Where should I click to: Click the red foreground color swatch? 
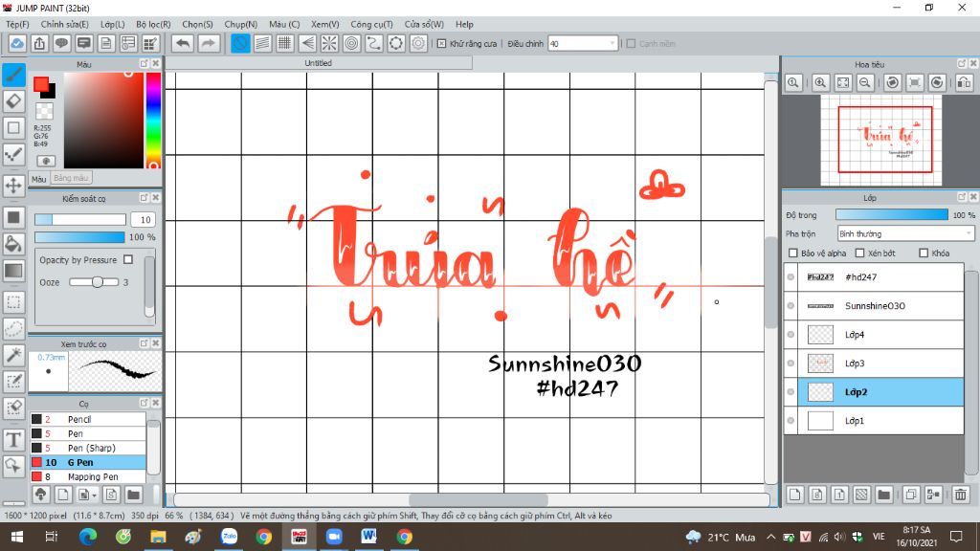point(41,84)
